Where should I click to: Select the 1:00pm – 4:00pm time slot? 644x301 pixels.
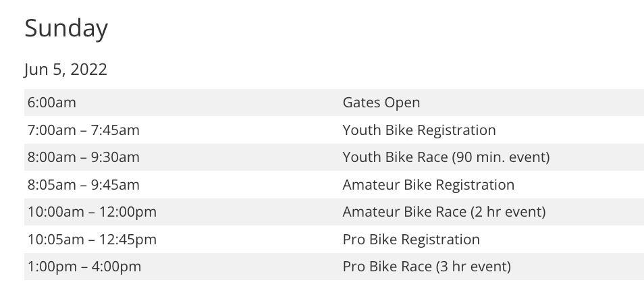[x=84, y=267]
